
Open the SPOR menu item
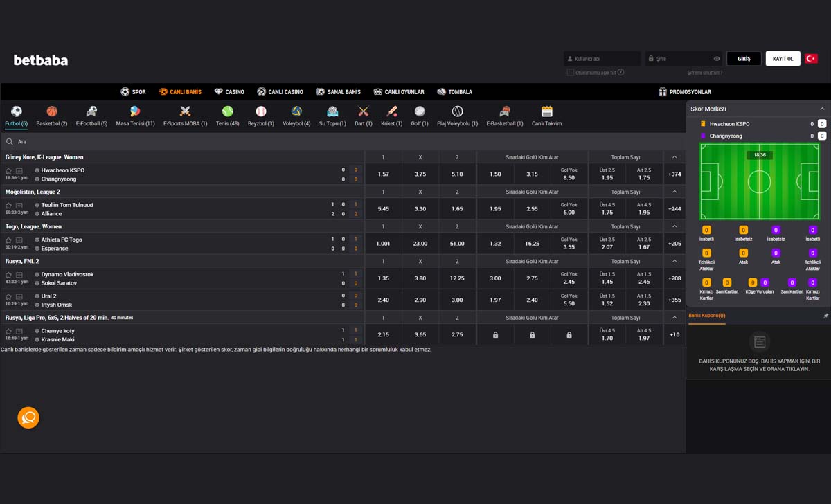(x=133, y=92)
